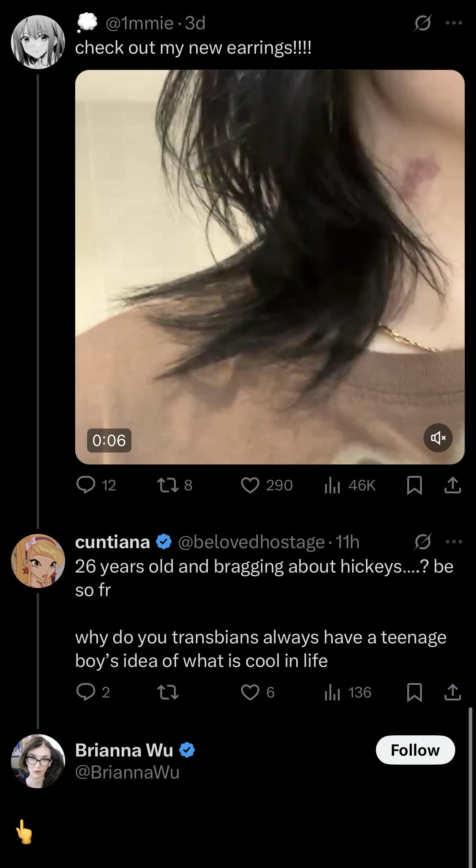Bookmark the @1mmie earrings post
The image size is (476, 868).
tap(414, 485)
